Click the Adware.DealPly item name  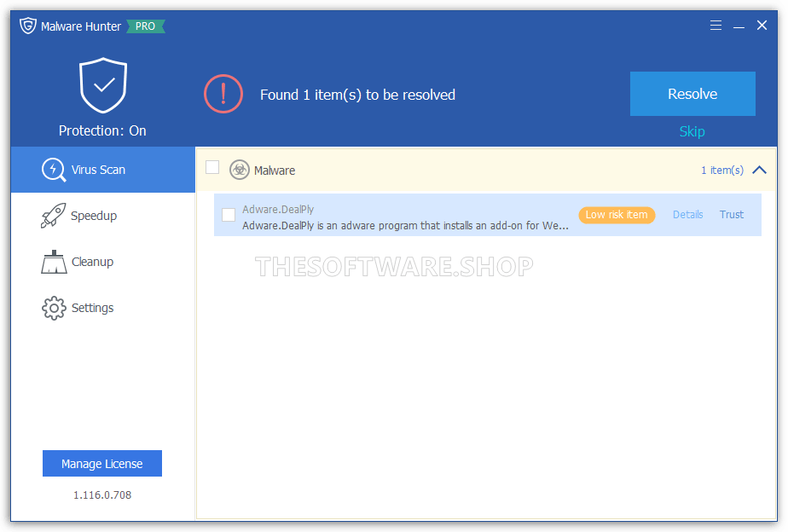(x=278, y=209)
